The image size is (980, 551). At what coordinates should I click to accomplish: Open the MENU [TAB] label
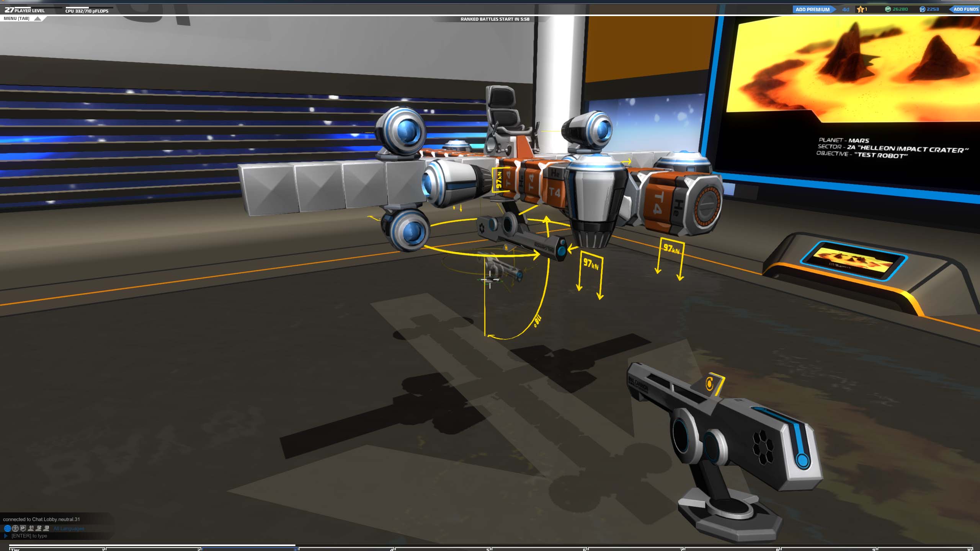coord(16,18)
